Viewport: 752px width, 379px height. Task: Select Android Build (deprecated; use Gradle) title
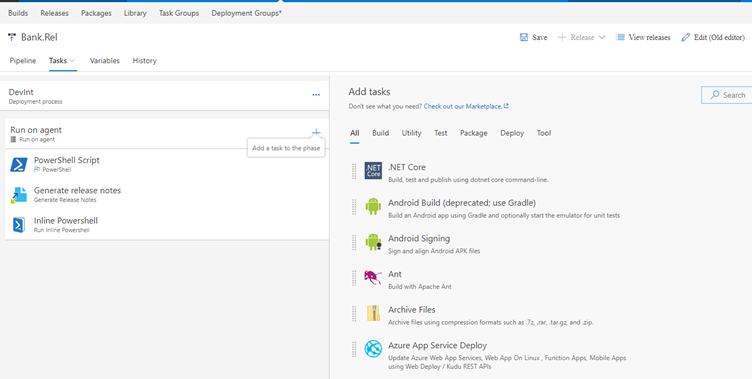tap(462, 202)
